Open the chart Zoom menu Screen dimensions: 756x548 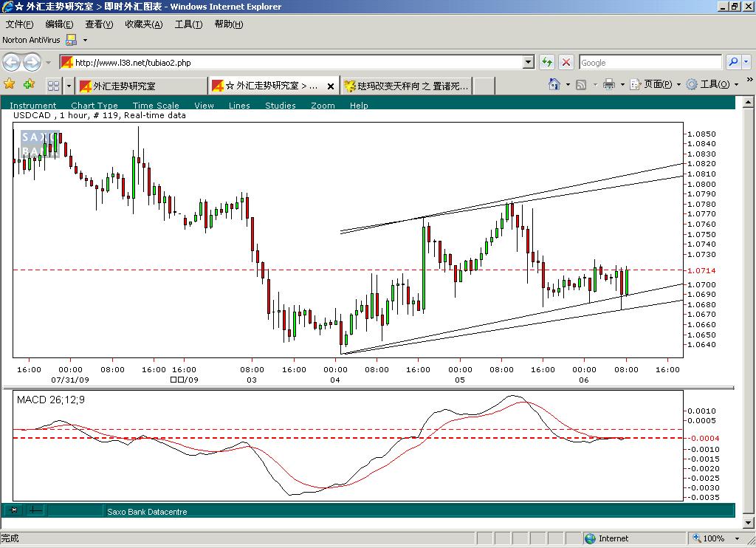pyautogui.click(x=323, y=105)
